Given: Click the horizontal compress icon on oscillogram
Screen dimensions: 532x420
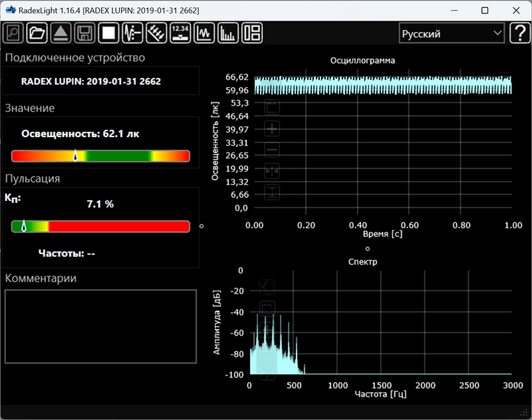Looking at the screenshot, I should pyautogui.click(x=272, y=172).
